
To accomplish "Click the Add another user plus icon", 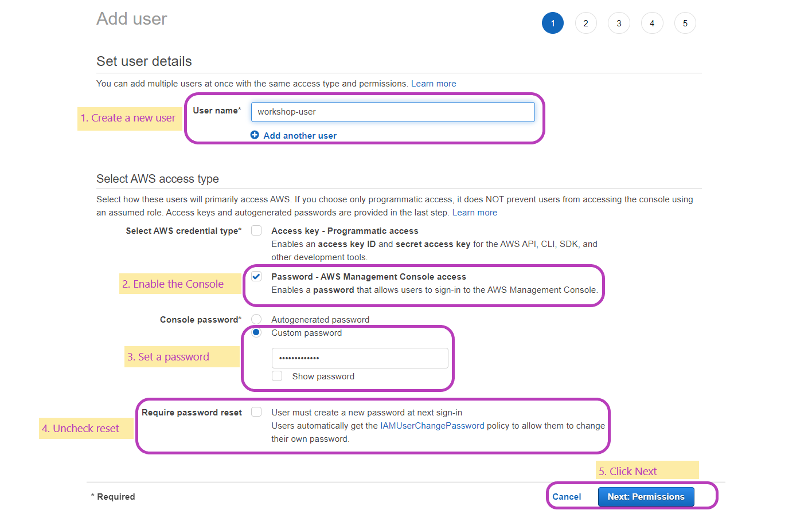I will pyautogui.click(x=255, y=135).
